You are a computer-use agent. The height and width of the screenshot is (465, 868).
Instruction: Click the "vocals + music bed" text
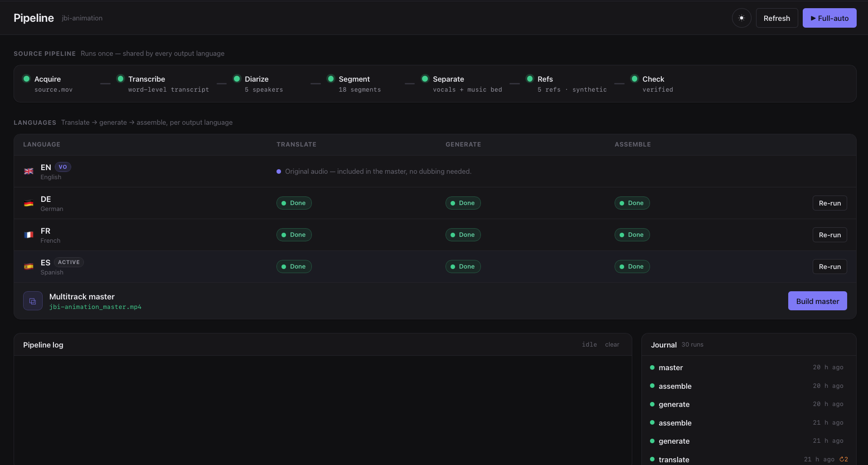(467, 90)
